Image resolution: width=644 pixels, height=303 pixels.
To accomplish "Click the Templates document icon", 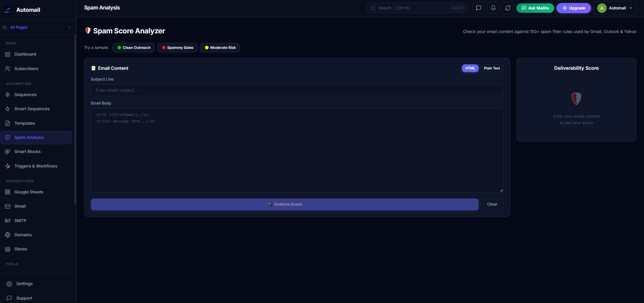I will coord(7,123).
